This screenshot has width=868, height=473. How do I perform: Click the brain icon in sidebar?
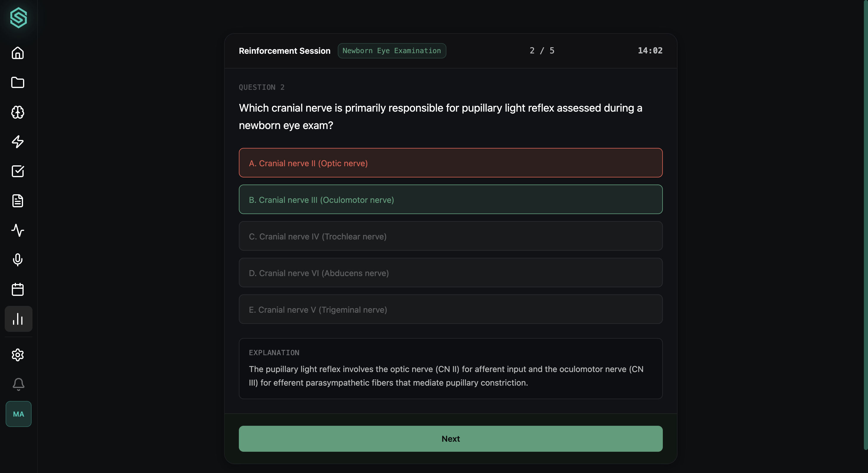pyautogui.click(x=17, y=112)
